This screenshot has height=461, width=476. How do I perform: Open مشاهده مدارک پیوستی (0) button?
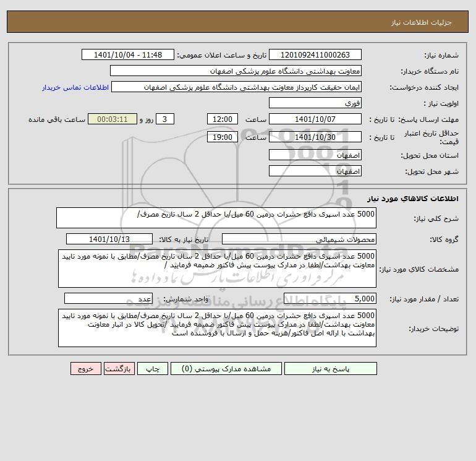pyautogui.click(x=226, y=369)
